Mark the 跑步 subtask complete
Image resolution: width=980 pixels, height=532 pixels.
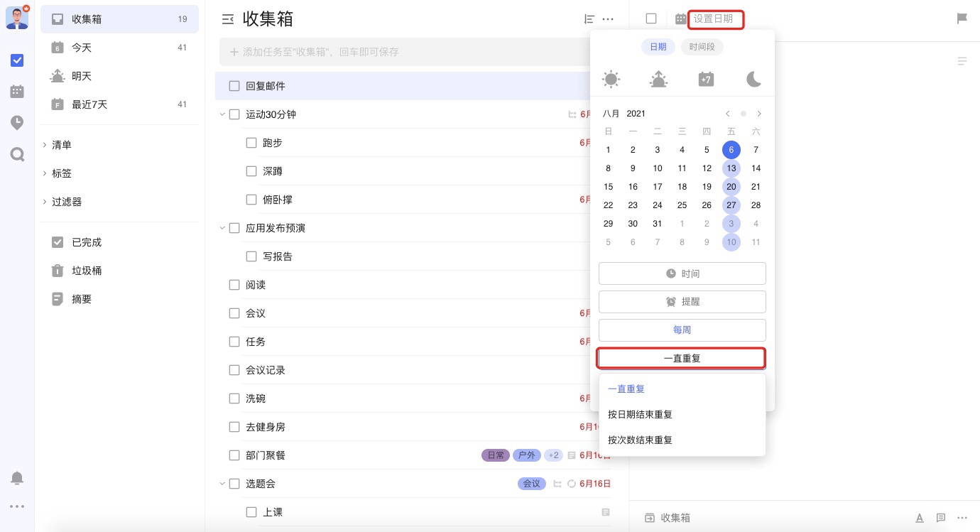(x=251, y=143)
